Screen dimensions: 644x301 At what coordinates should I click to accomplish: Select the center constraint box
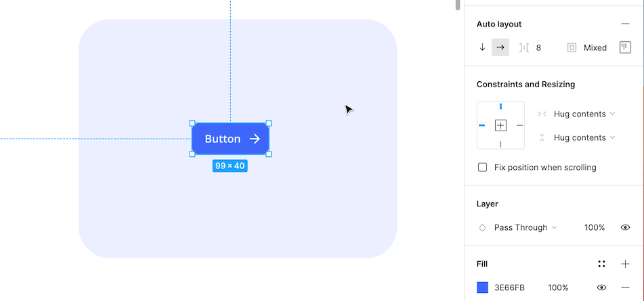coord(500,126)
